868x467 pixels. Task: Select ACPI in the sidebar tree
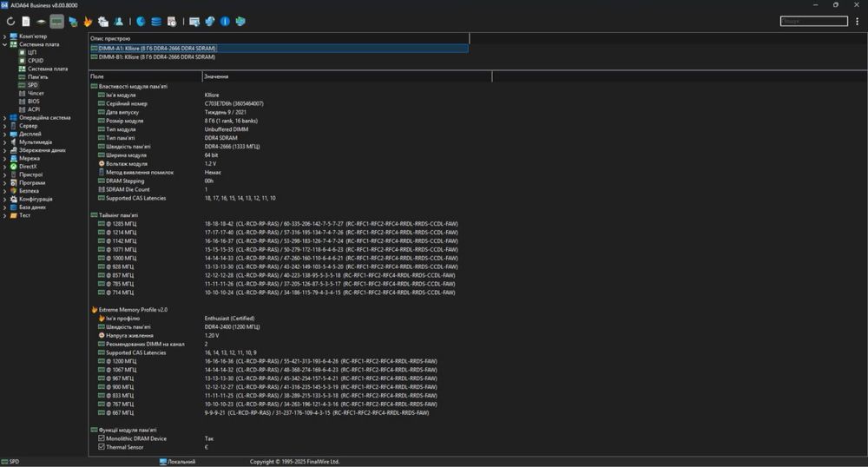34,109
